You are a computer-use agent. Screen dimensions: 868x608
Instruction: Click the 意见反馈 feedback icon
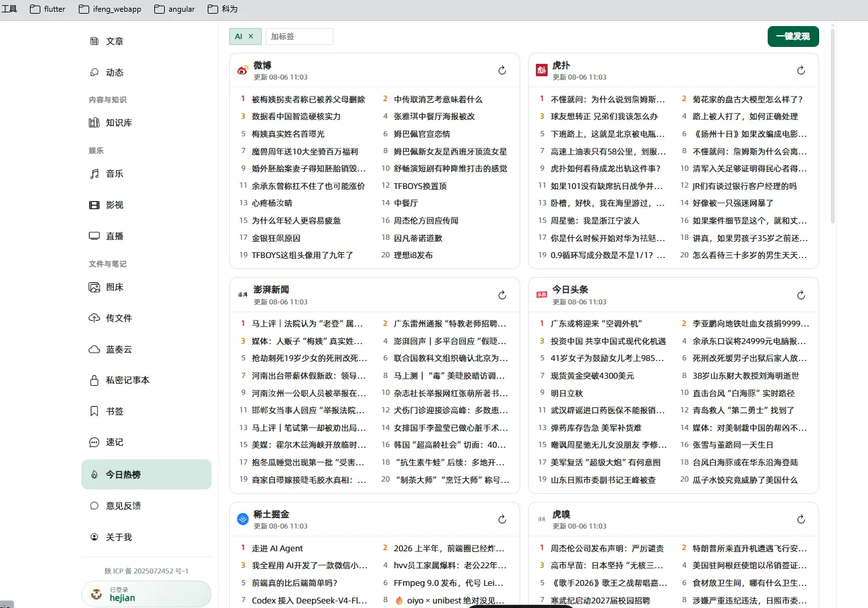tap(94, 506)
